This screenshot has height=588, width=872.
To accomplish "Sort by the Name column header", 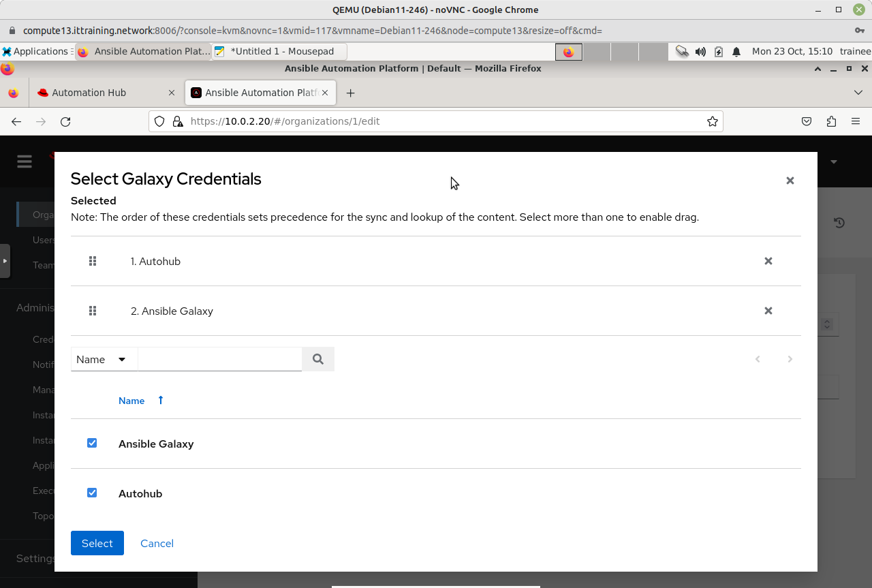I will [131, 401].
